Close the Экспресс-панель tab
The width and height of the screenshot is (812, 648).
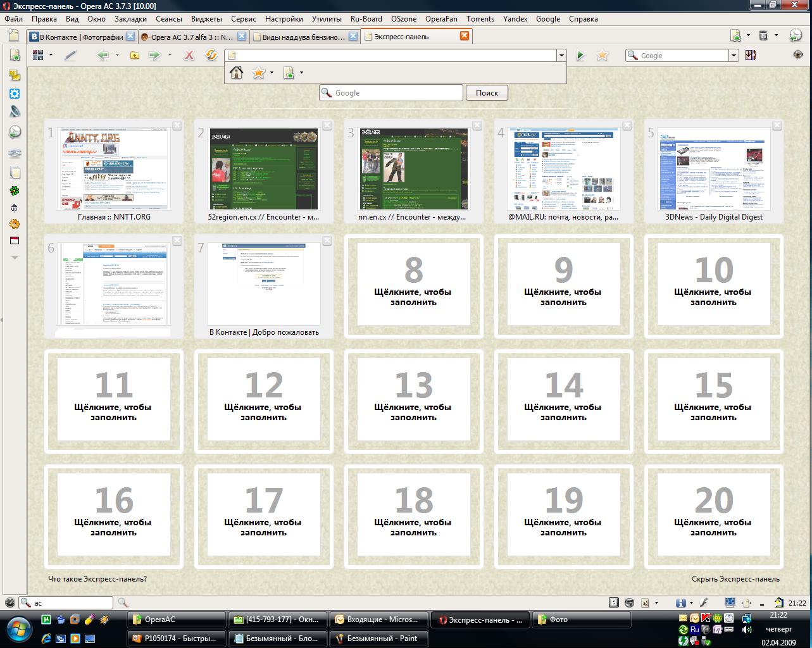(x=464, y=36)
